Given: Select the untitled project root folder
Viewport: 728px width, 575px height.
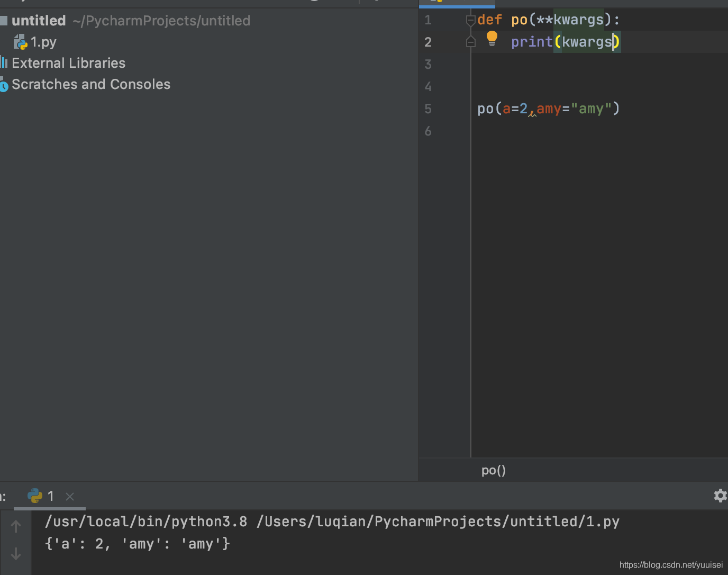Looking at the screenshot, I should click(39, 21).
